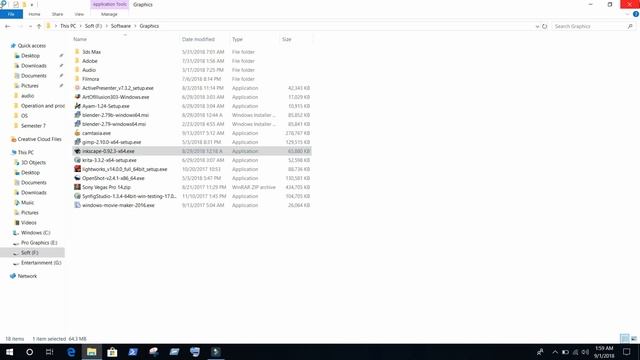Open the Share ribbon tab
Viewport: 640px width, 360px height.
pos(58,14)
